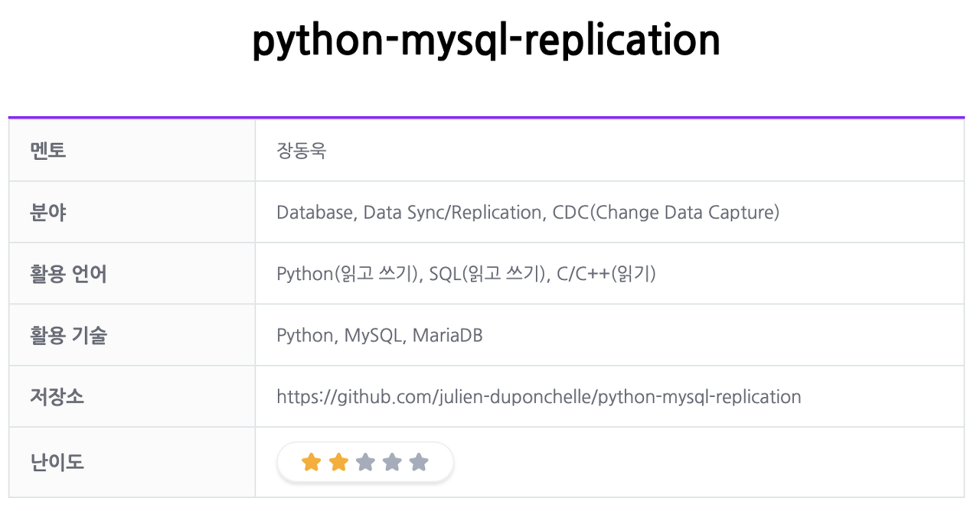This screenshot has height=511, width=980.
Task: Select the 저장소 row label
Action: pyautogui.click(x=57, y=397)
